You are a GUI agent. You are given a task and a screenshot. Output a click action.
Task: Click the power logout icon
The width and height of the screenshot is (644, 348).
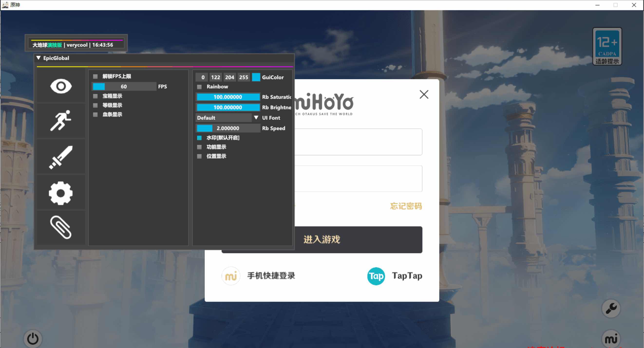33,339
